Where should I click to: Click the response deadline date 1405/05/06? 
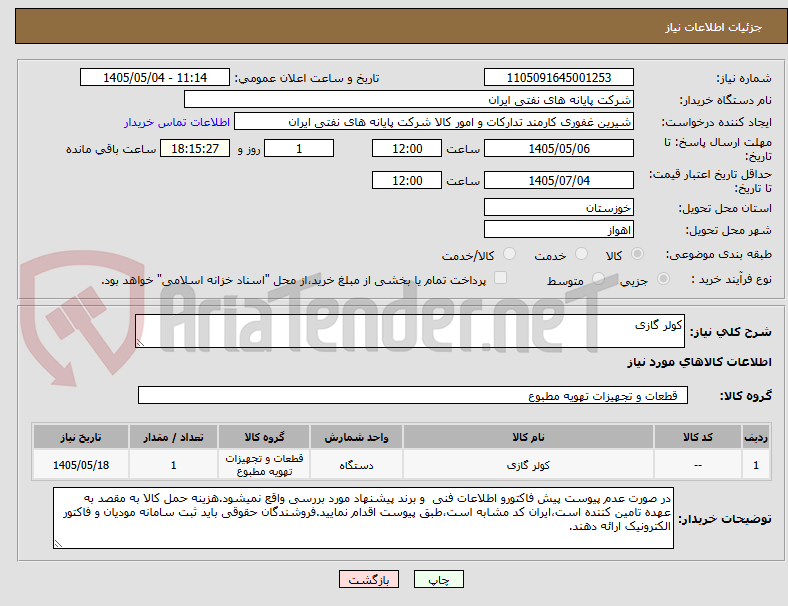(559, 149)
